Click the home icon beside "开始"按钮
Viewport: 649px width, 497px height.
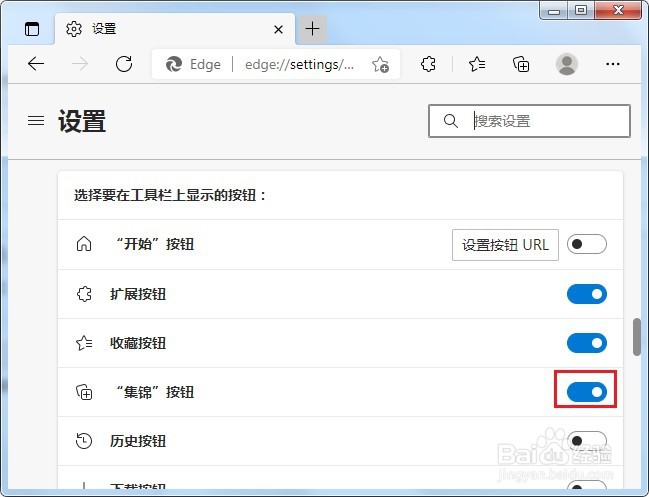point(84,244)
